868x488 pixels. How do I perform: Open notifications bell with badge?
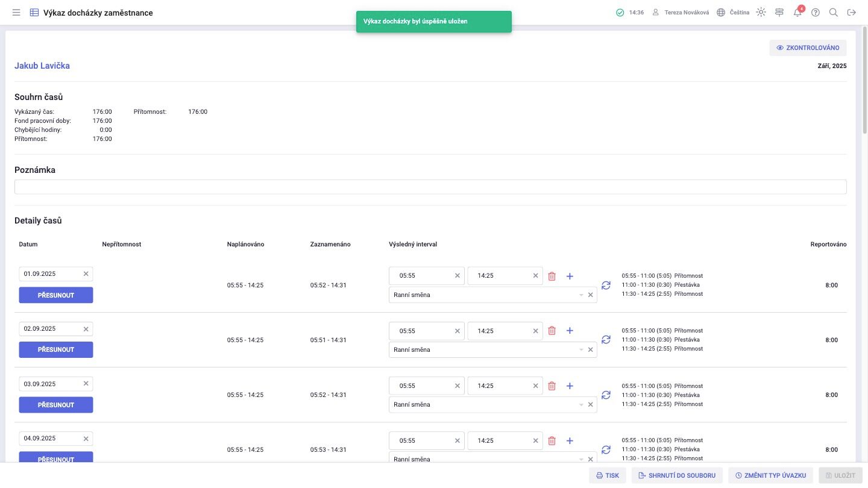point(798,11)
